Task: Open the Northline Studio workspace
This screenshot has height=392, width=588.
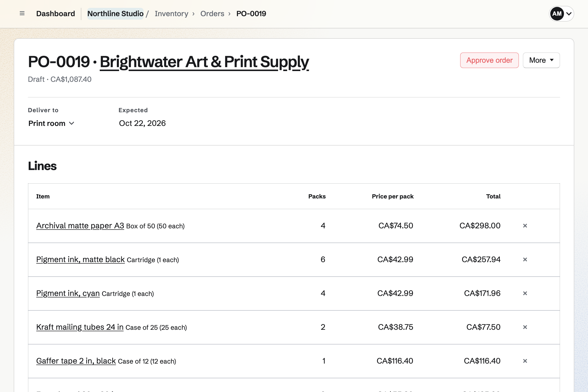Action: click(115, 13)
